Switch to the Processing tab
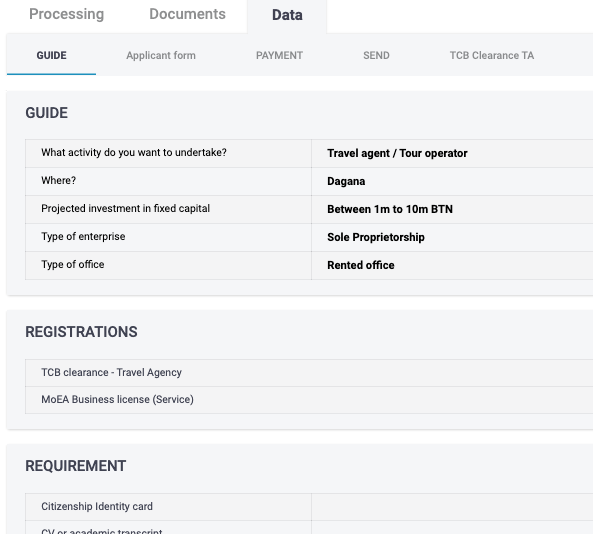The height and width of the screenshot is (534, 593). (x=67, y=14)
